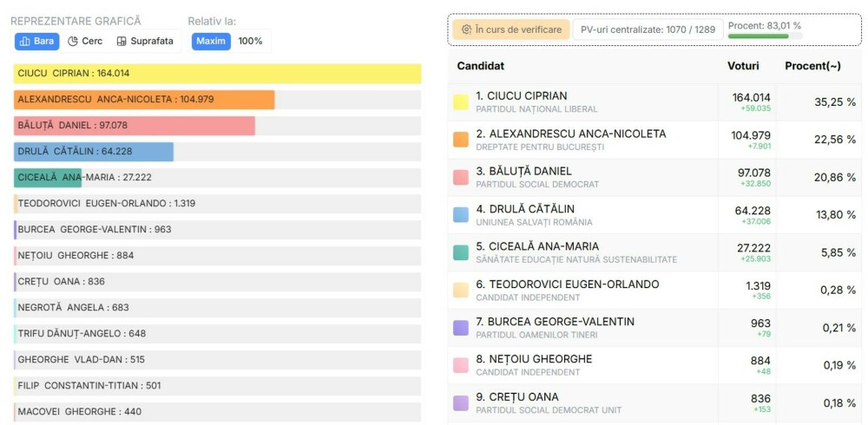
Task: Click the pink swatch beside Băluță Daniel
Action: coord(461,178)
